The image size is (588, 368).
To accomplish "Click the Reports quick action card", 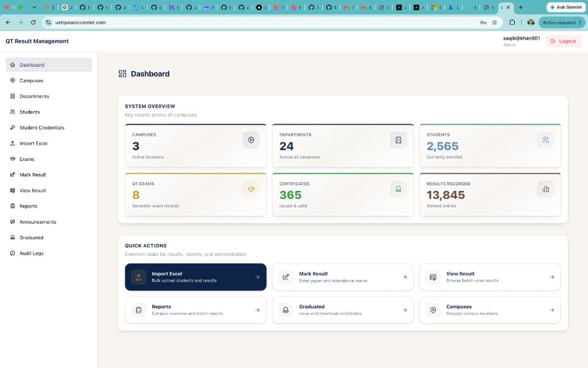I will coord(195,310).
